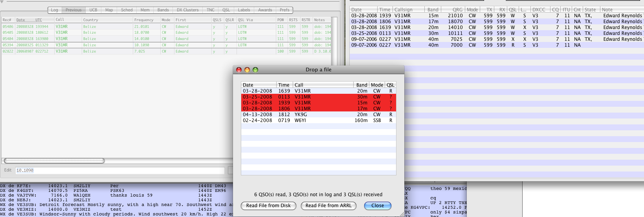Switch to the DX Clusters tab
644x217 pixels.
187,10
